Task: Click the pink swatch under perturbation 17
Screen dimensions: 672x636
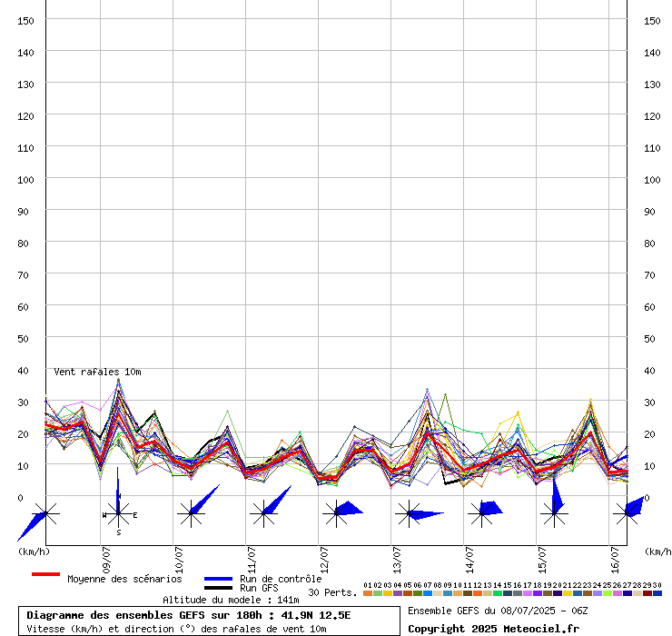Action: [x=528, y=593]
